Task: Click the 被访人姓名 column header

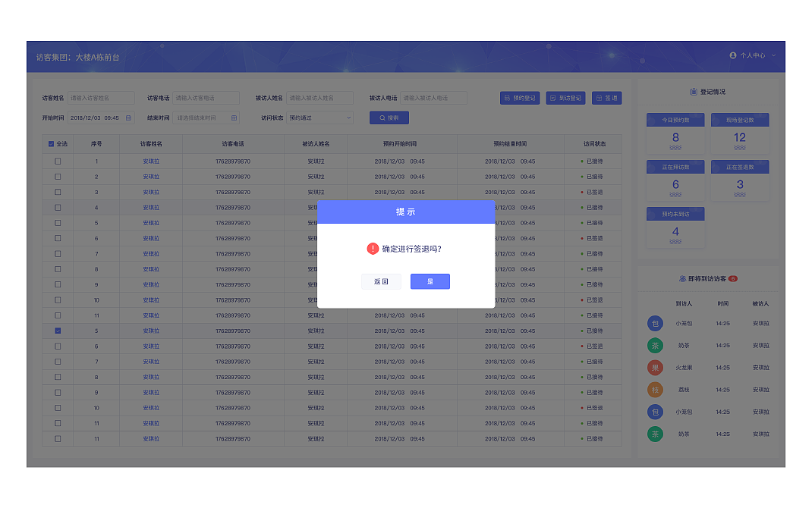Action: pos(316,144)
